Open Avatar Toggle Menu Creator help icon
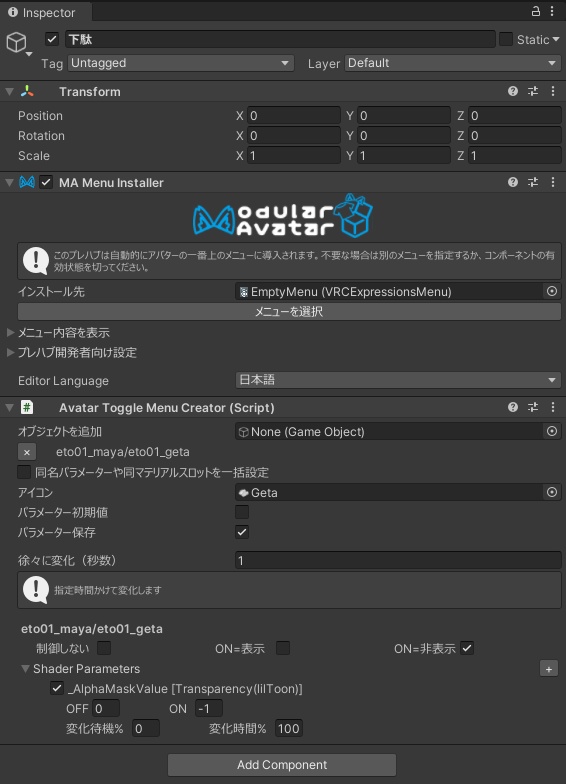This screenshot has width=566, height=784. tap(513, 407)
